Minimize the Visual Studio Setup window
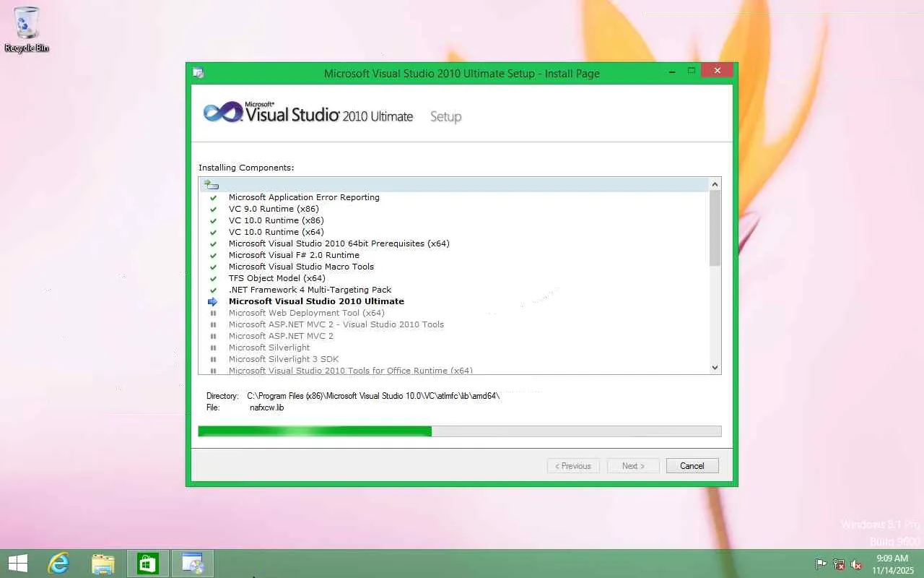Viewport: 924px width, 578px height. pos(672,71)
